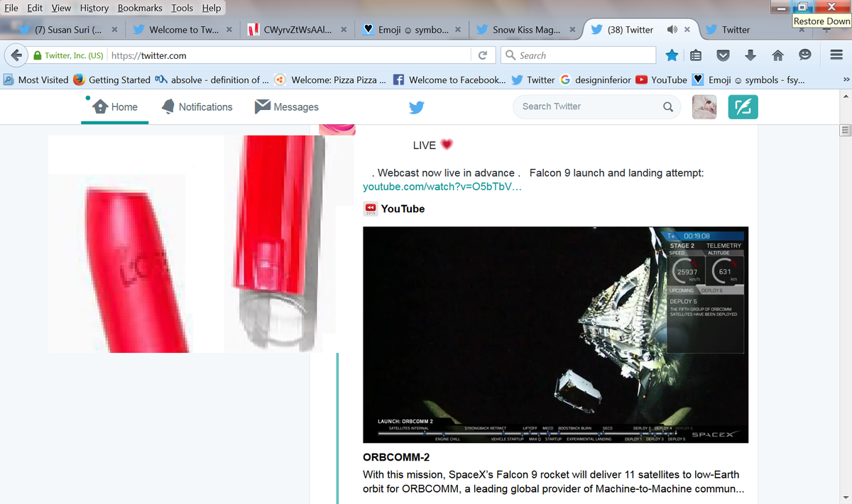
Task: Open YouTube bookmark in bookmarks bar
Action: [661, 80]
